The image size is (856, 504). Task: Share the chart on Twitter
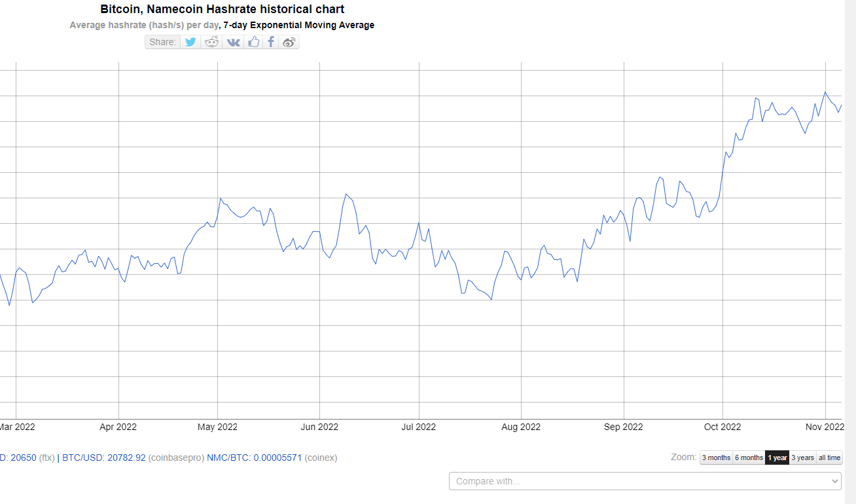[x=190, y=42]
